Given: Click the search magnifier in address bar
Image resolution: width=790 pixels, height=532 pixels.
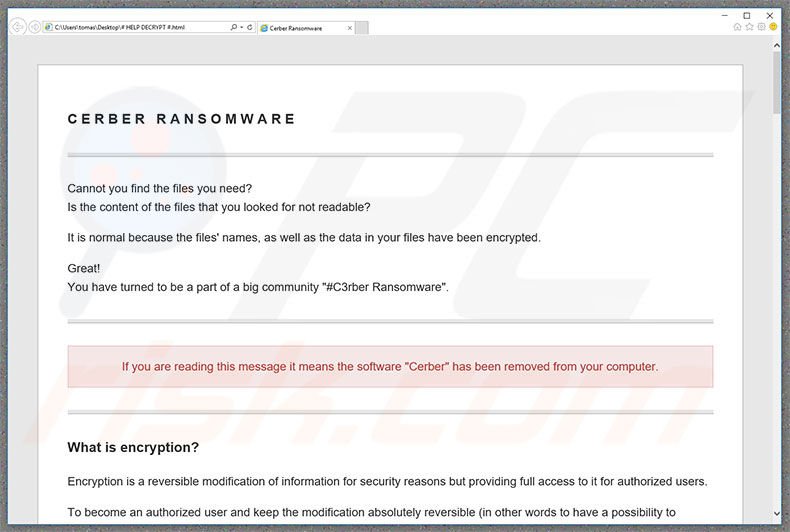Looking at the screenshot, I should [233, 27].
